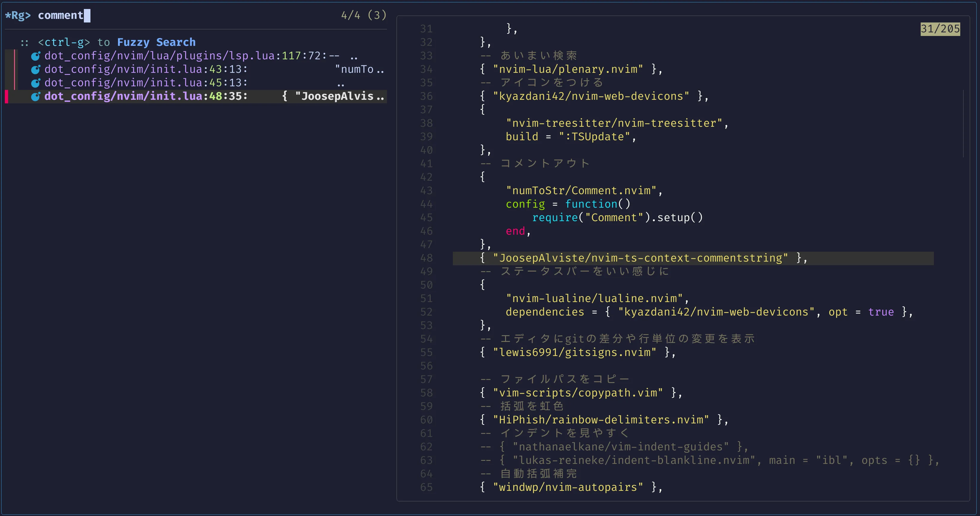
Task: Click the Rg search prompt input
Action: pyautogui.click(x=61, y=15)
